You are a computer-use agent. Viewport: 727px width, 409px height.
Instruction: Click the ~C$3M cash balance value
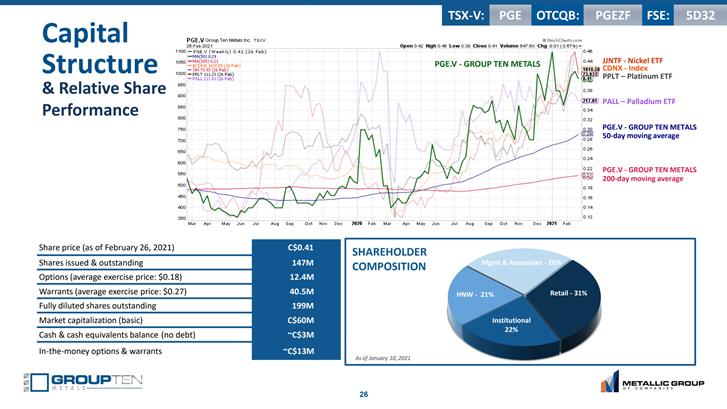click(x=300, y=334)
